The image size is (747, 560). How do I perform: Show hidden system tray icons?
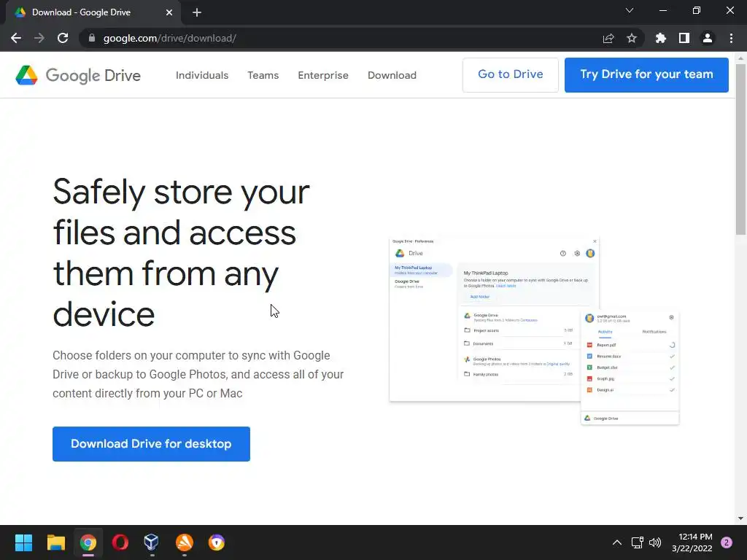coord(617,542)
